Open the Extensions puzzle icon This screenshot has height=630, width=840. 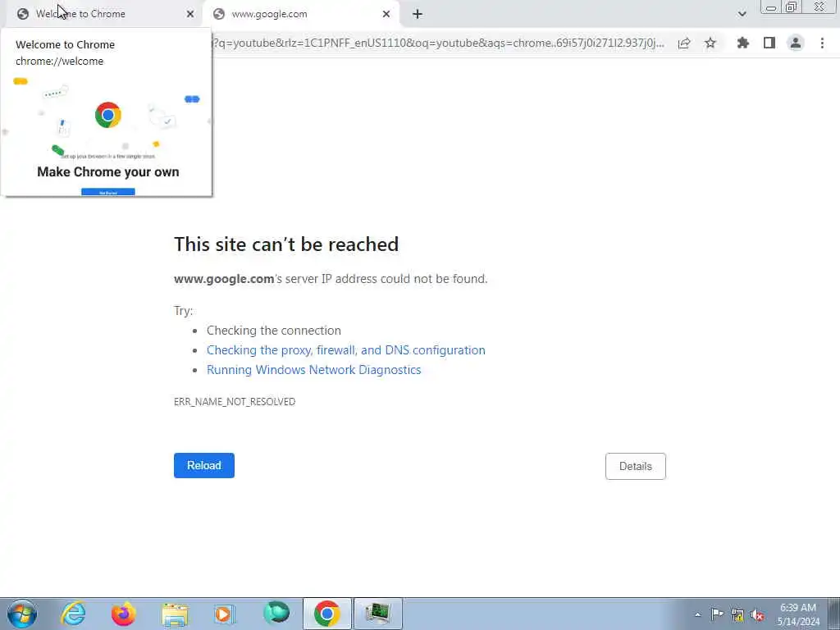[743, 43]
